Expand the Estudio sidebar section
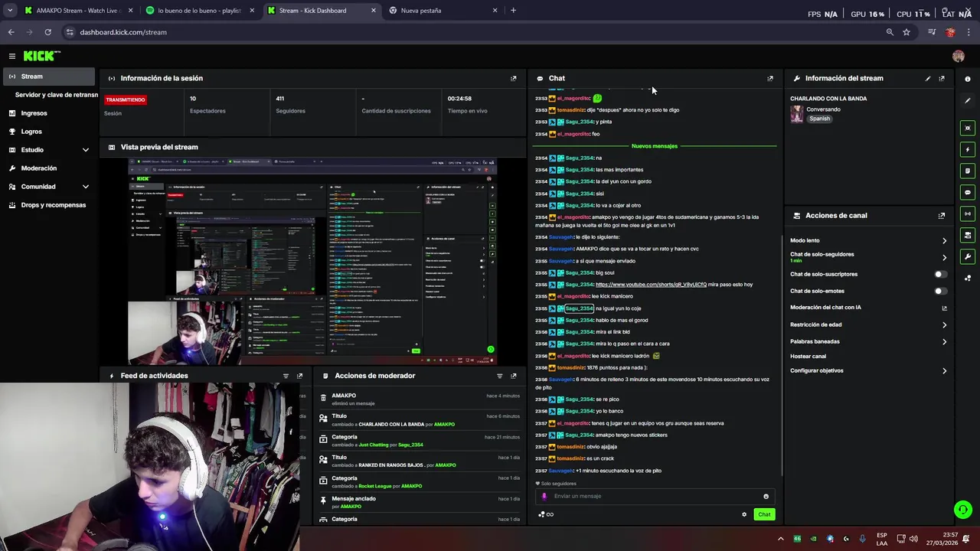 point(85,150)
